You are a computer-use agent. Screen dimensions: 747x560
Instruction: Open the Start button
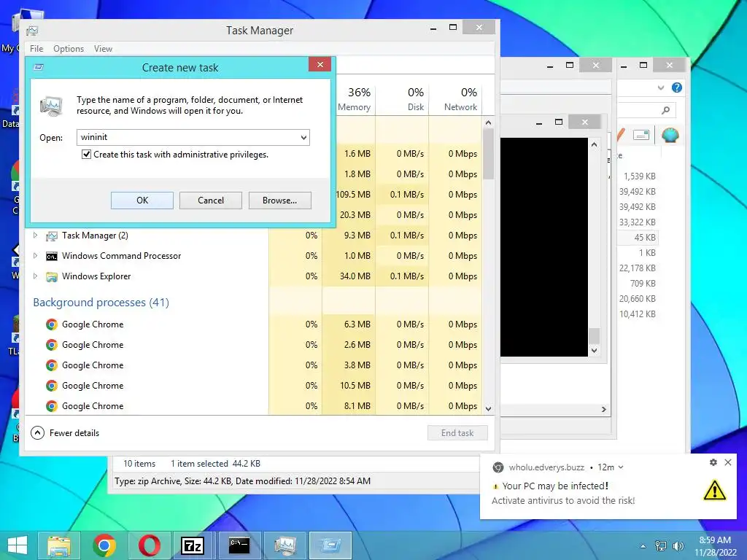pos(18,545)
